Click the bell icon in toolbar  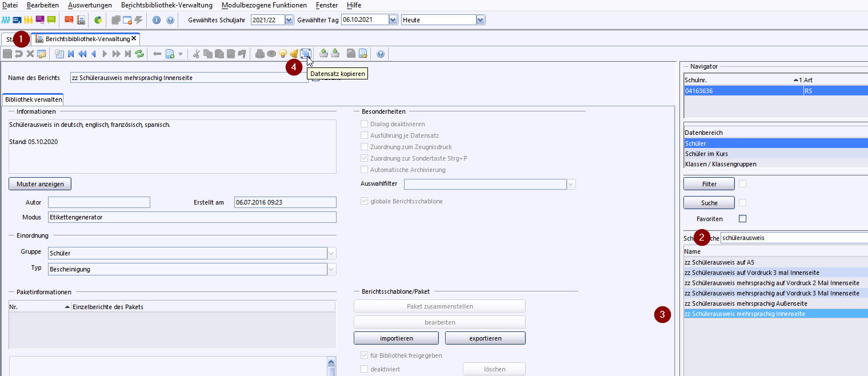click(x=294, y=54)
